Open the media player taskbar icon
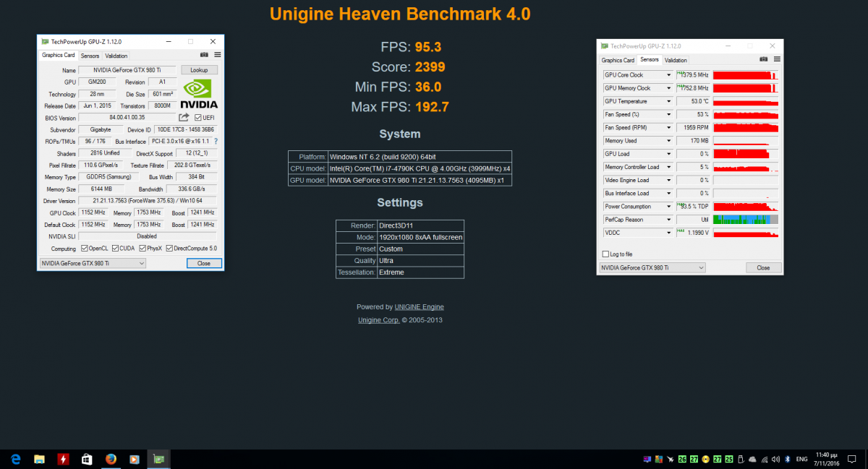Image resolution: width=868 pixels, height=469 pixels. pos(135,459)
